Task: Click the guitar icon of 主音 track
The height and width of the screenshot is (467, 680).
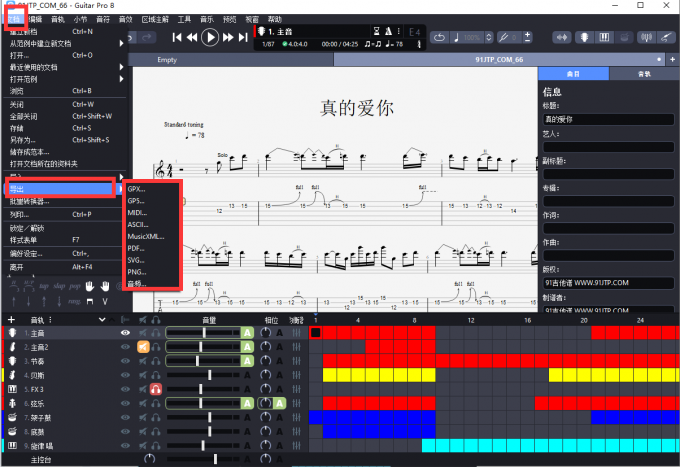Action: 12,332
